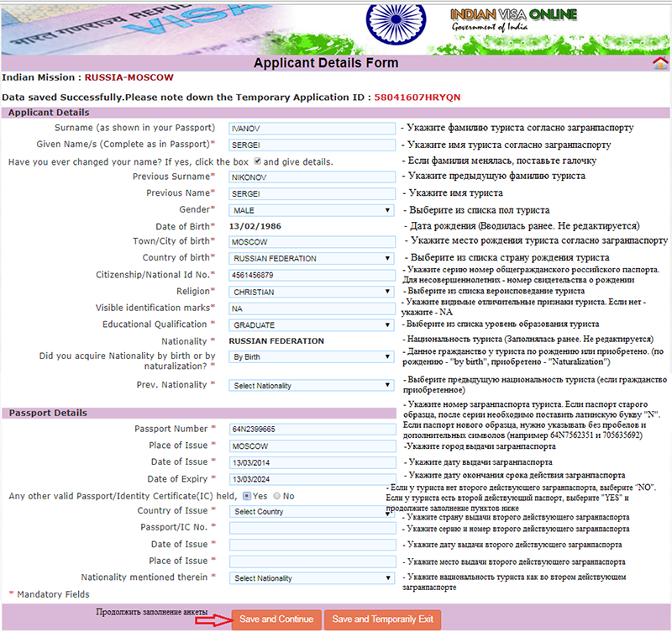
Task: Open Country of birth dropdown
Action: (x=312, y=259)
